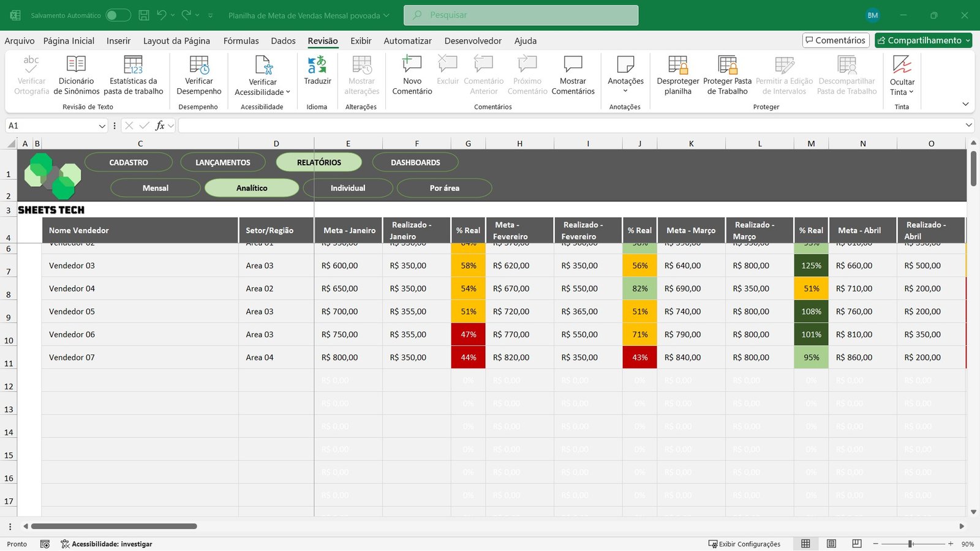The width and height of the screenshot is (980, 551).
Task: Open Ocultar Tinta dropdown arrow
Action: (911, 92)
